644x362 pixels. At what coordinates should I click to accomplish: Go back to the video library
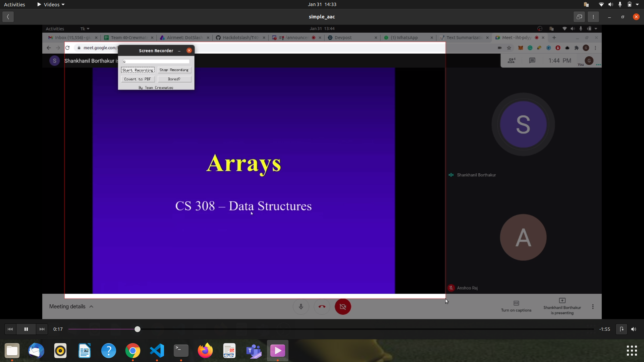[8, 17]
